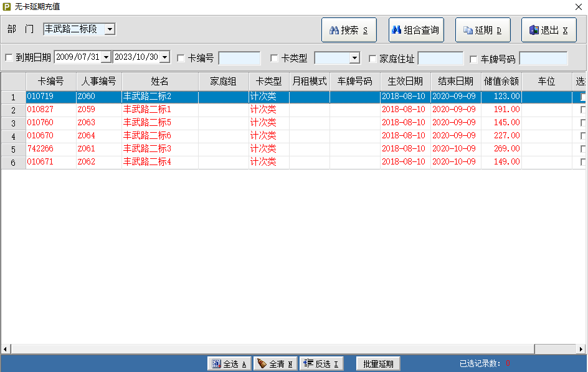Click 反选 invert selection button

click(321, 364)
